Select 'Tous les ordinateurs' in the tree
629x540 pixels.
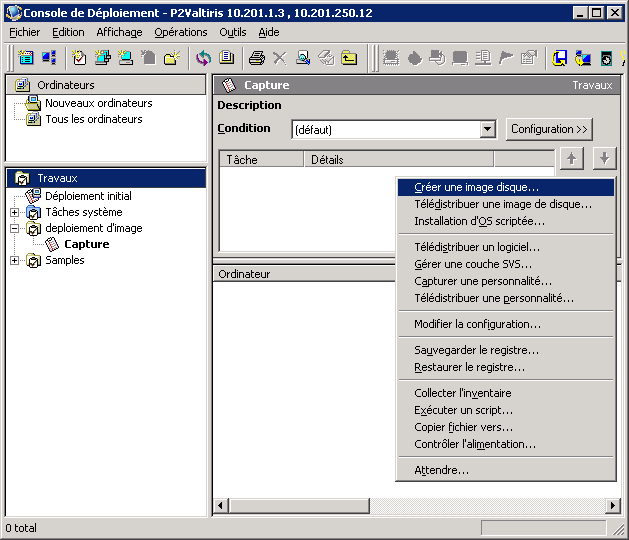(x=94, y=119)
